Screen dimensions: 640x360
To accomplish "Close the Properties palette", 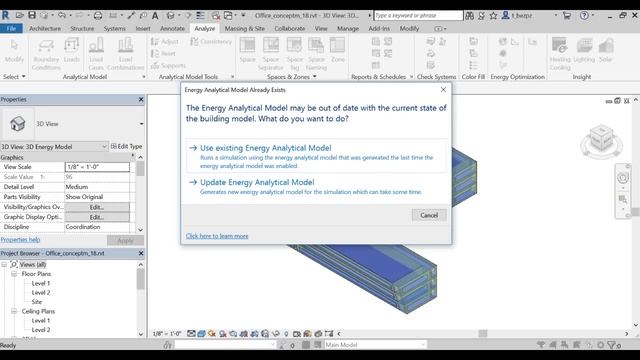I will pos(141,99).
